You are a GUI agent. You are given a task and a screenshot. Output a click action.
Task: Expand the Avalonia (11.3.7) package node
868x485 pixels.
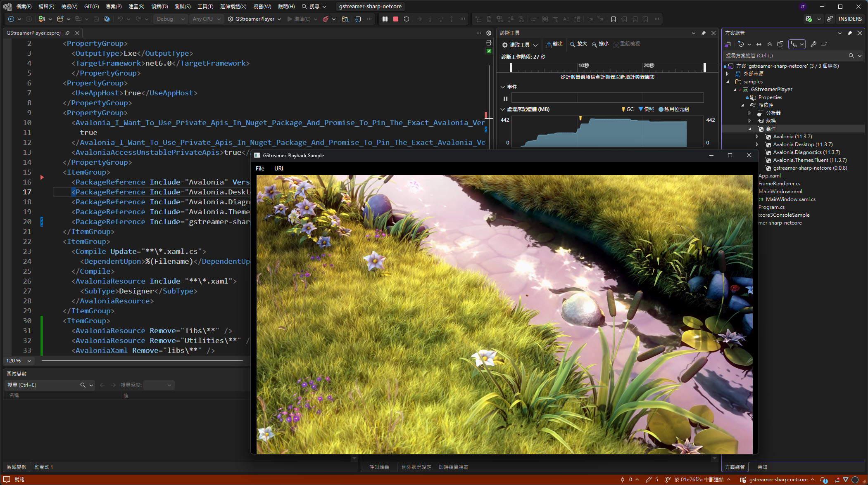pos(757,137)
